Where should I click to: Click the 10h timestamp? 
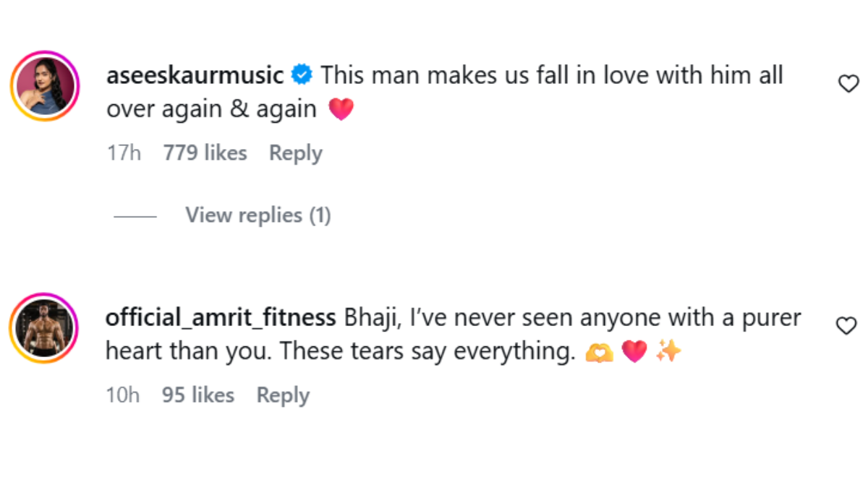click(x=123, y=395)
